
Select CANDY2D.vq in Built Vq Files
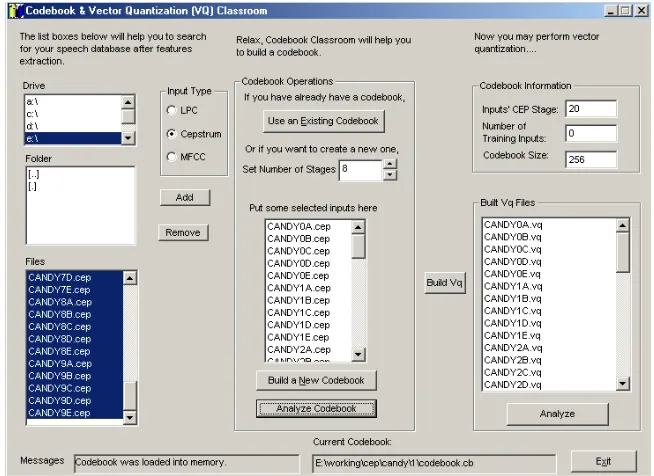click(x=549, y=385)
